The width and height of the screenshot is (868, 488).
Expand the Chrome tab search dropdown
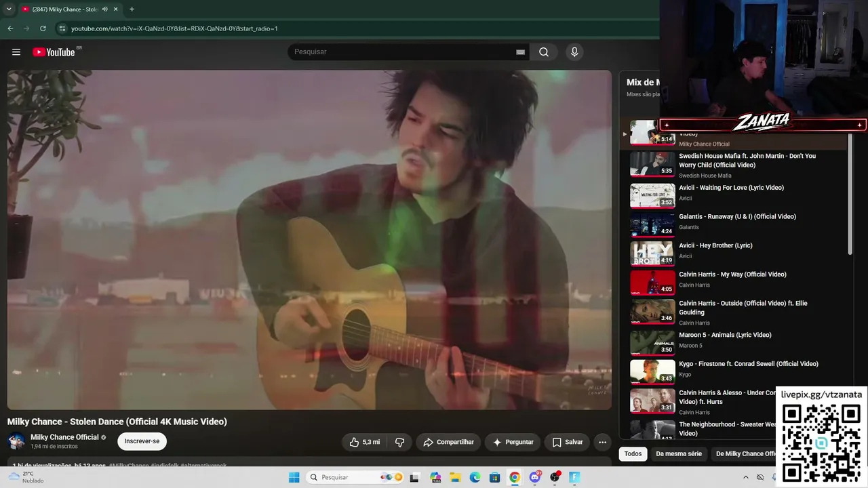point(9,9)
